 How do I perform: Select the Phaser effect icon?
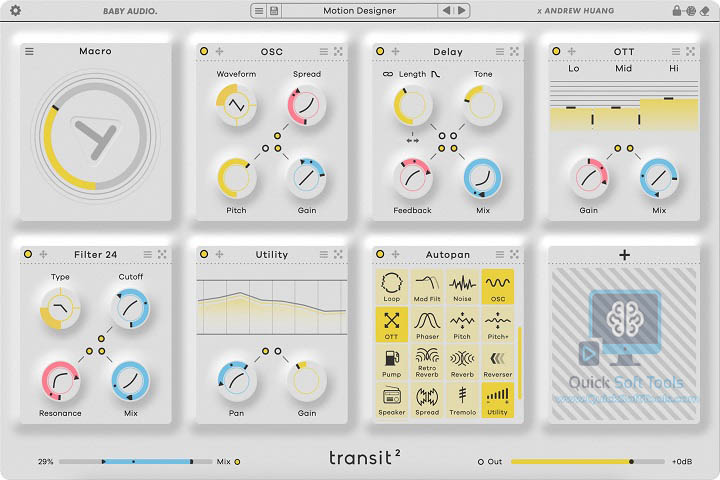coord(427,324)
